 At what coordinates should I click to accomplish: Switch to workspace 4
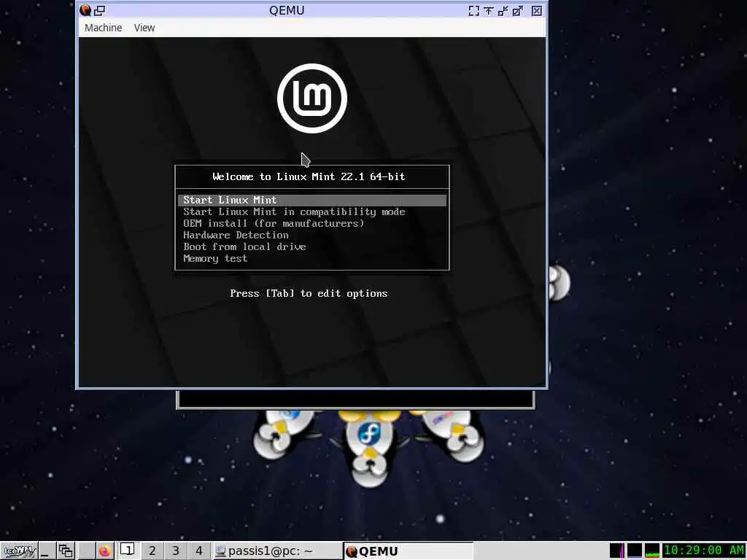(x=198, y=551)
